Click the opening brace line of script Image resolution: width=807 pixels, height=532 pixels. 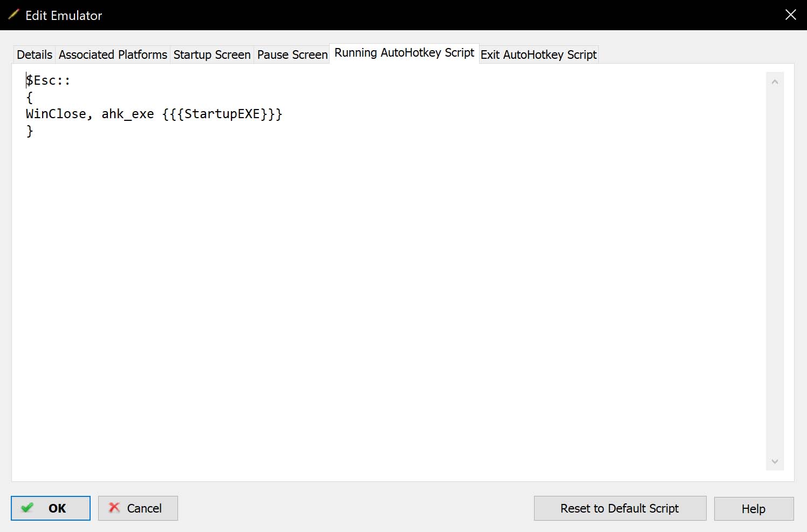point(30,97)
